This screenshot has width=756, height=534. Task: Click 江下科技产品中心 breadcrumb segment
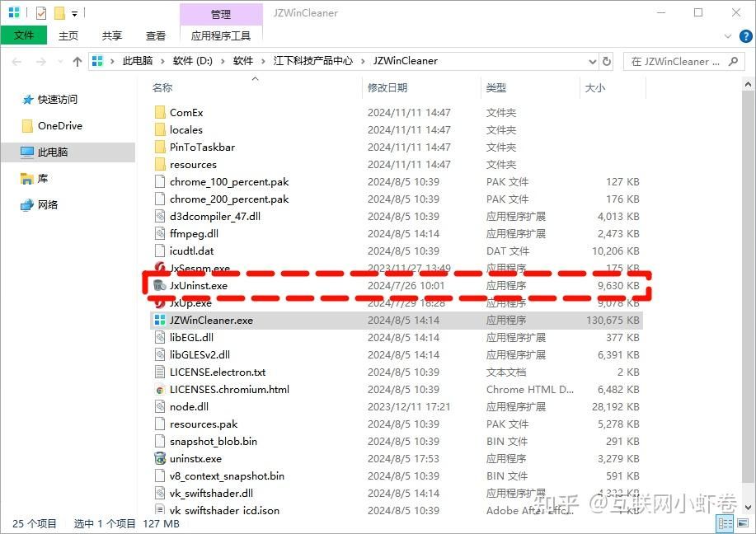click(x=313, y=61)
